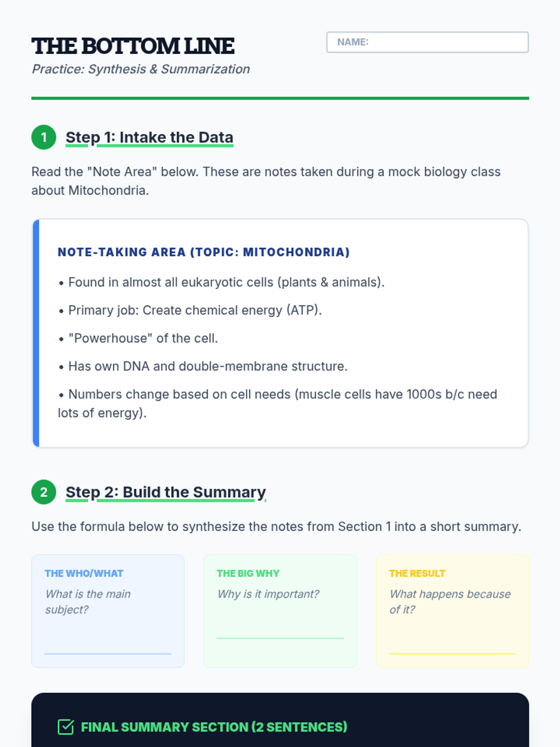Click the Step 1: Intake the Data heading

click(149, 137)
